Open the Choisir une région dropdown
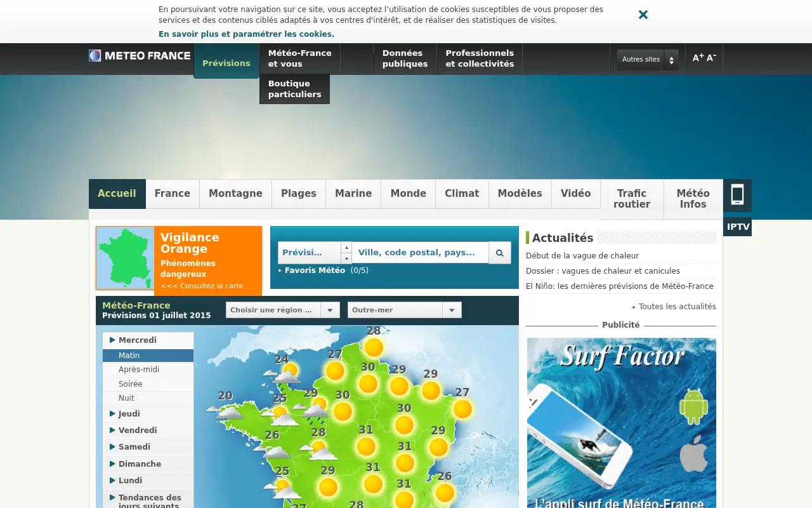This screenshot has width=812, height=508. click(x=283, y=310)
